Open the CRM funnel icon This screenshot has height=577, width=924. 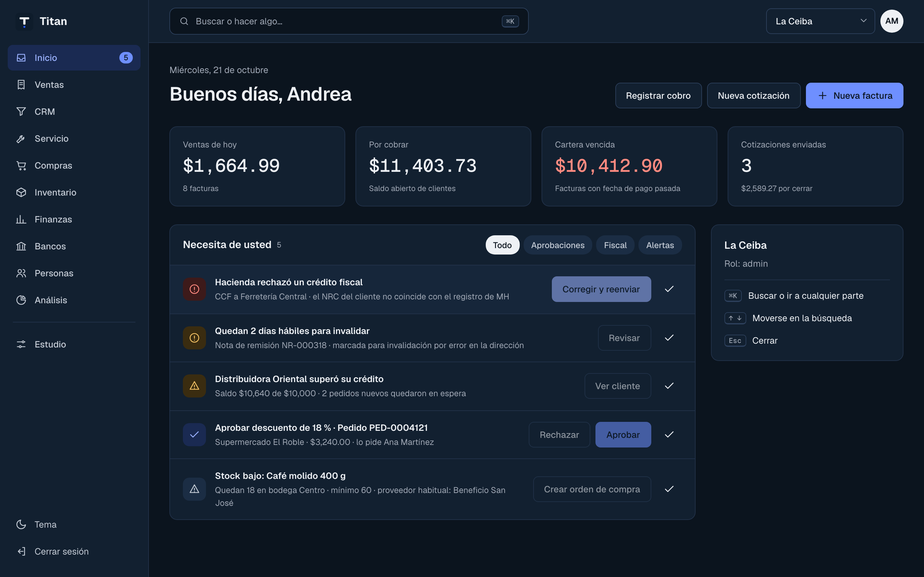pos(21,112)
